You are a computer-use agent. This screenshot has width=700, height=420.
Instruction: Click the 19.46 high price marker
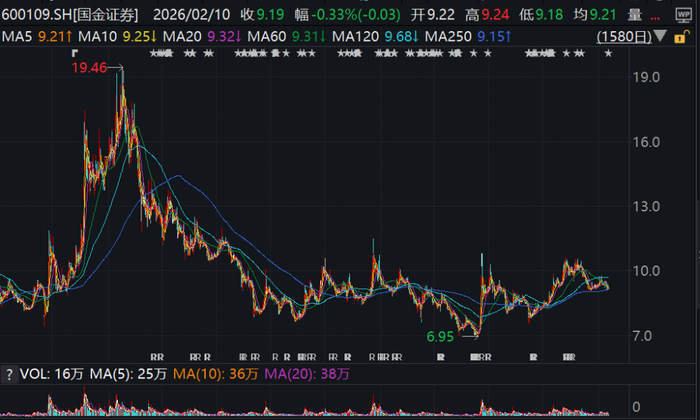click(89, 68)
